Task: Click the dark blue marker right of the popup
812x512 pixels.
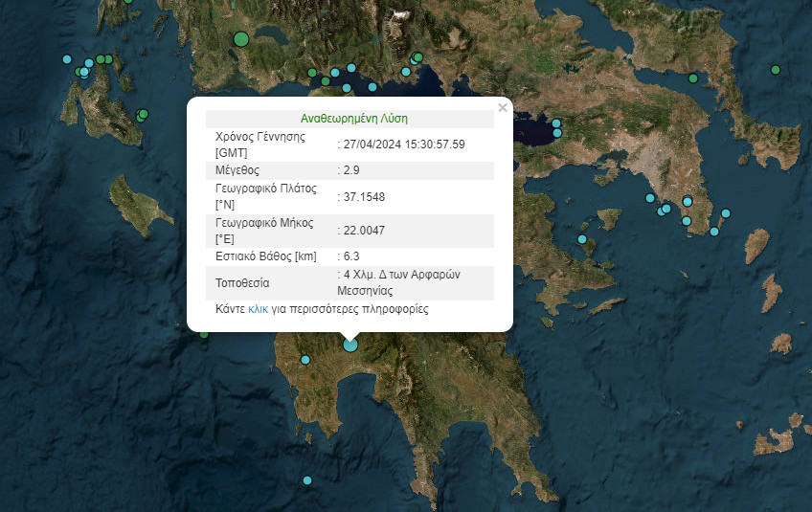Action: (x=555, y=123)
